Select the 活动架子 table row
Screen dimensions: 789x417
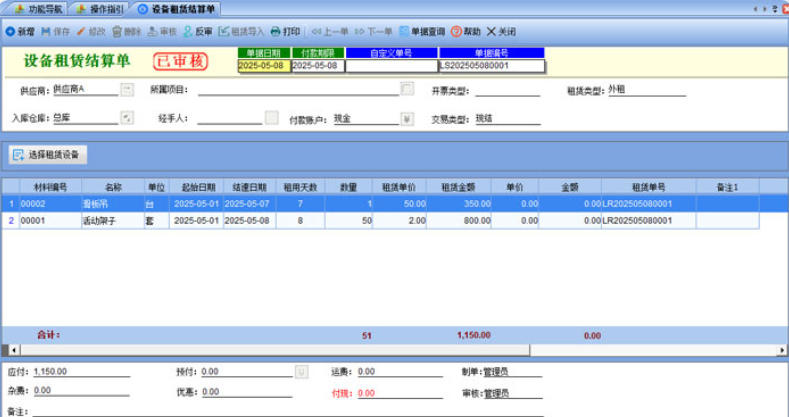(100, 220)
